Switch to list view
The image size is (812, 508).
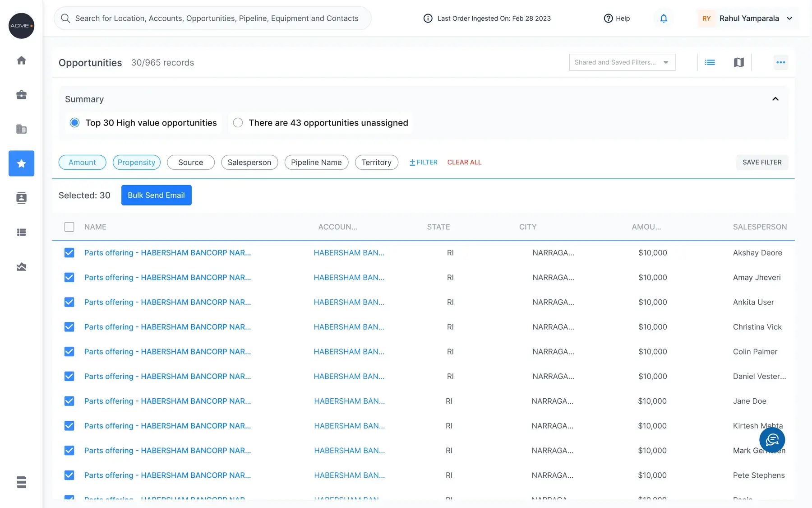710,62
